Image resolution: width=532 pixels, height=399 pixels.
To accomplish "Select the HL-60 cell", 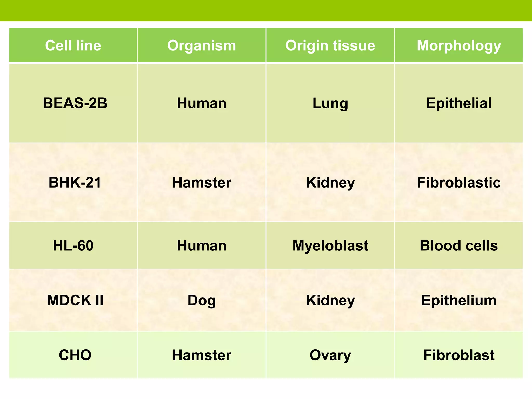I will [x=73, y=245].
